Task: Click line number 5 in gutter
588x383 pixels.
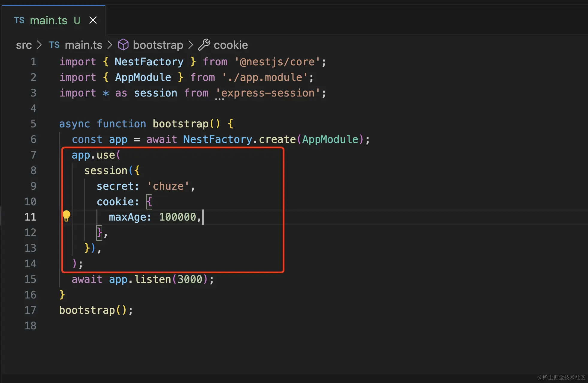Action: (33, 124)
